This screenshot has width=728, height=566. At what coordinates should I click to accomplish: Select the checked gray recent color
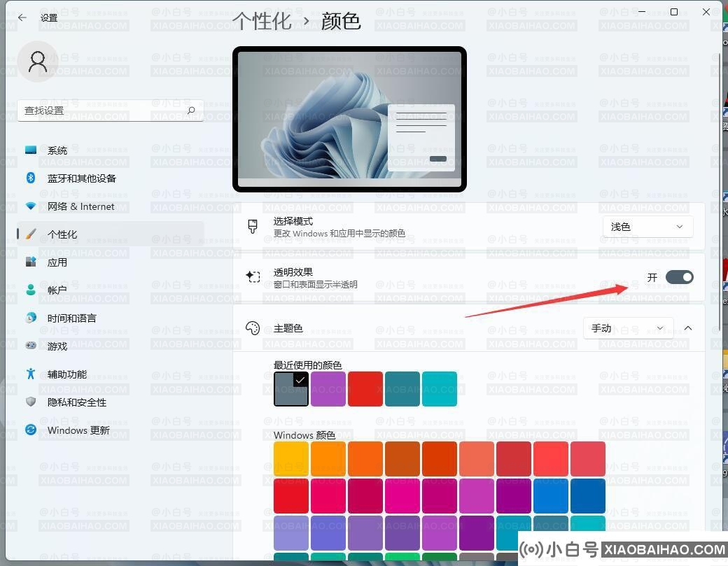[291, 389]
